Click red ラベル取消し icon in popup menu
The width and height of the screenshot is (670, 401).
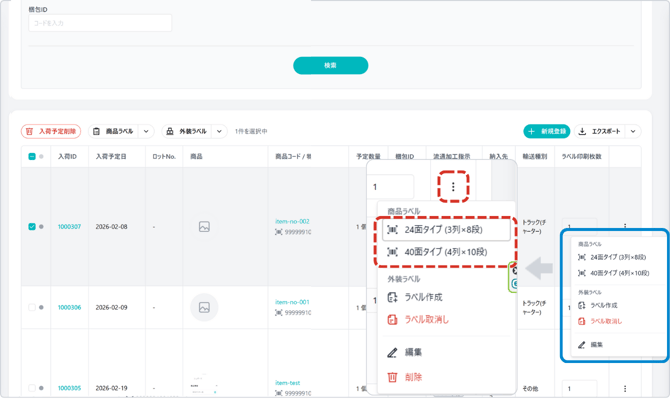coord(392,320)
